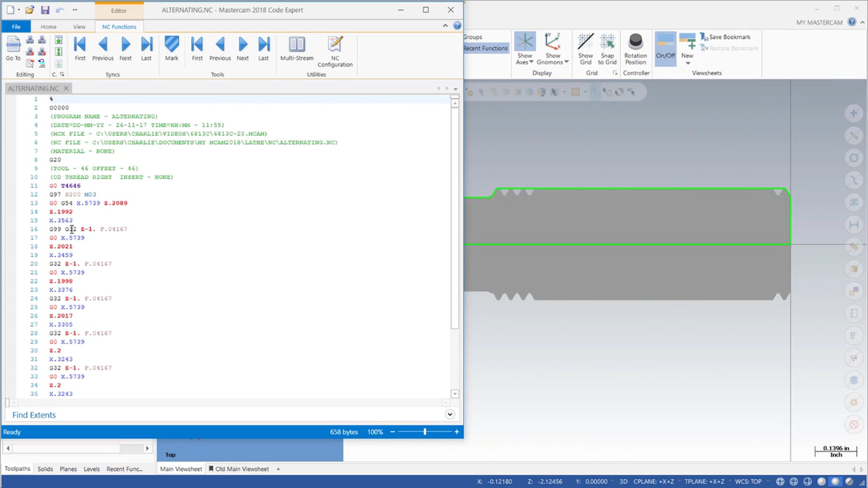Click the editor vertical scrollbar thumb

(x=455, y=218)
